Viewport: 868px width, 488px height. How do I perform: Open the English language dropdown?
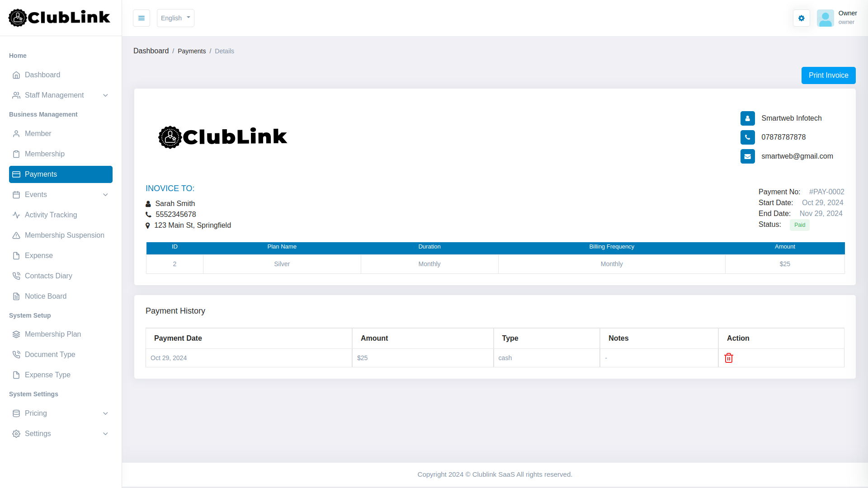pos(175,18)
